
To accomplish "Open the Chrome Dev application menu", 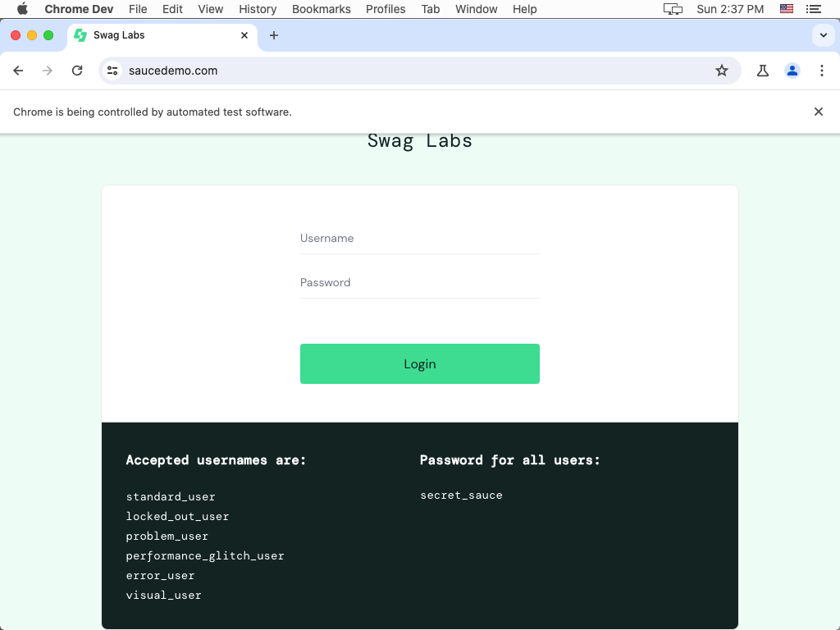I will [79, 9].
